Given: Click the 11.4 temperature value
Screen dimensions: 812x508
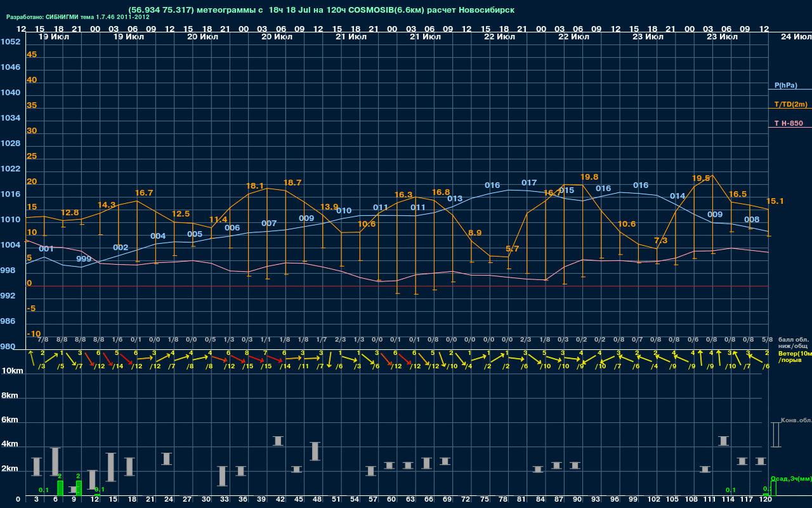Looking at the screenshot, I should [218, 220].
